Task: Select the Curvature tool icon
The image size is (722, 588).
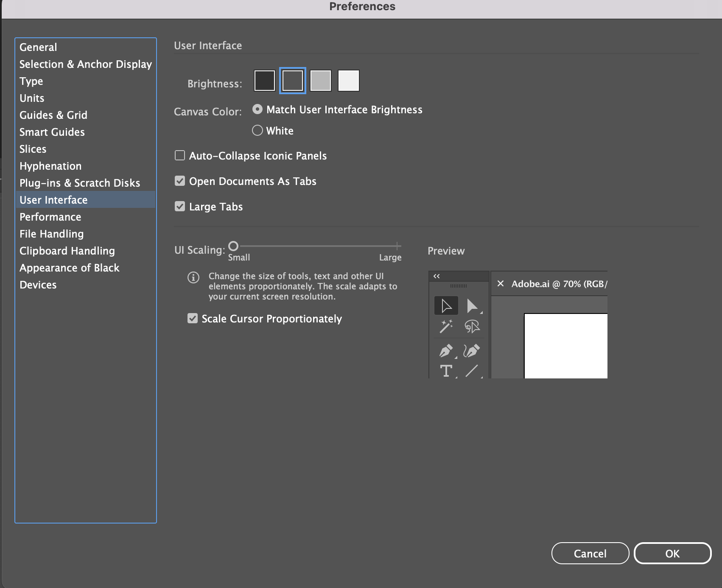Action: [472, 351]
